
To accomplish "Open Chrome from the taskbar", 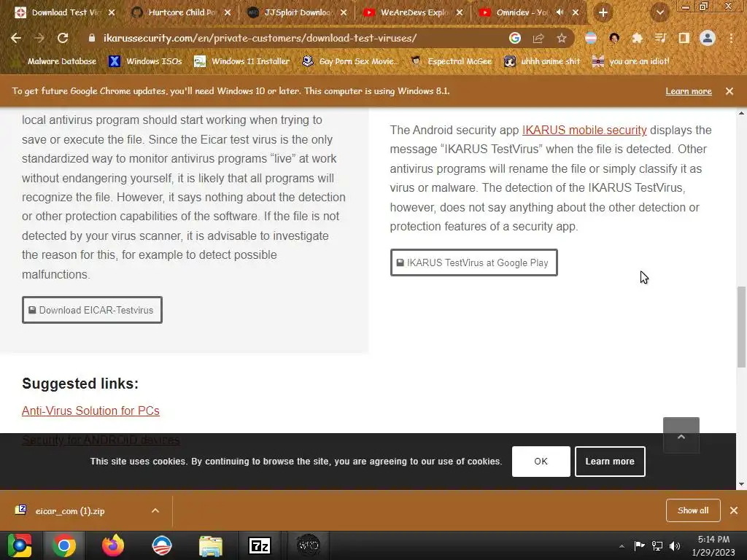I will point(64,545).
